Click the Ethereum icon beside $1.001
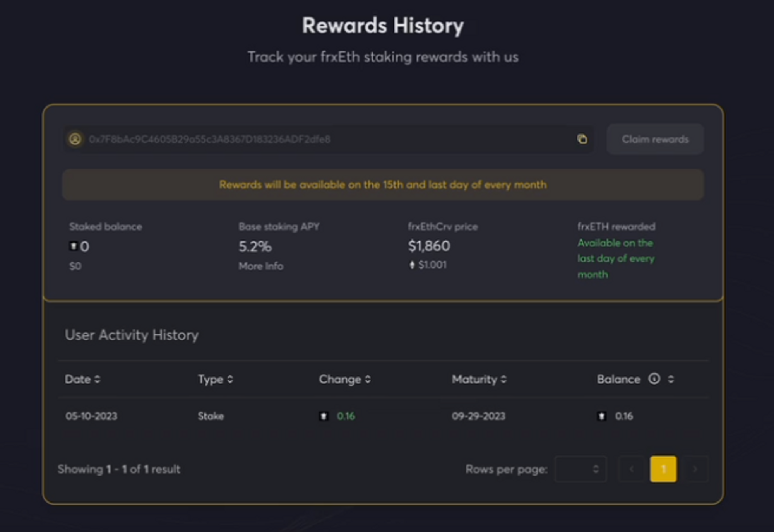Image resolution: width=774 pixels, height=532 pixels. click(412, 265)
